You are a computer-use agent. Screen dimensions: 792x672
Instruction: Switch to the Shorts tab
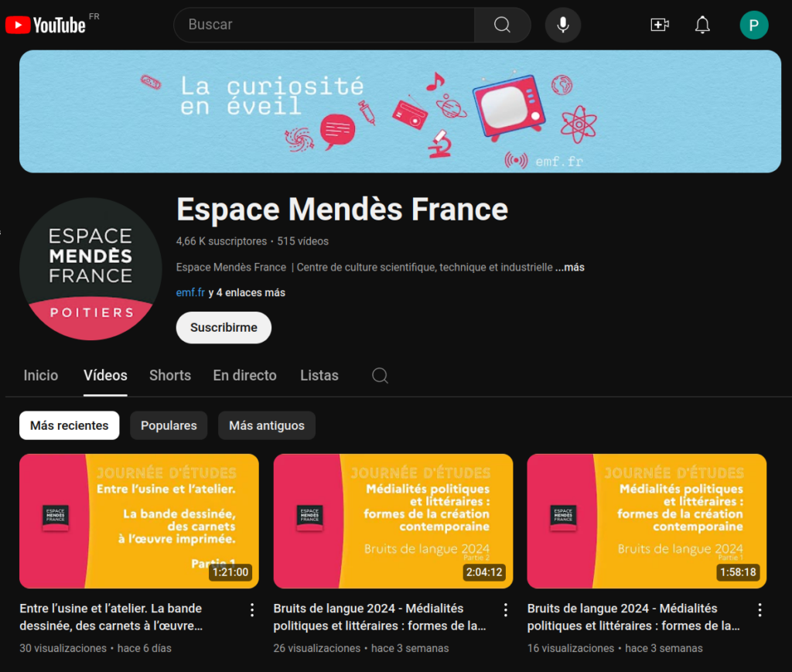[170, 375]
